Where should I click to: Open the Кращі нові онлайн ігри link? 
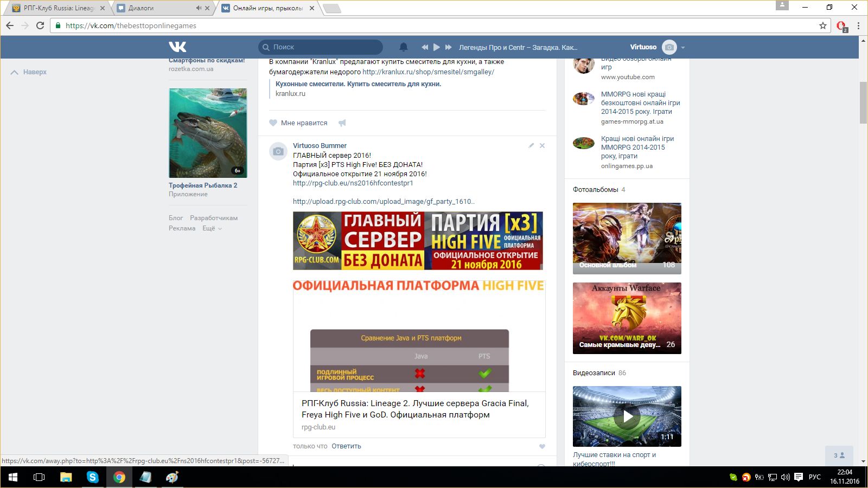click(637, 147)
